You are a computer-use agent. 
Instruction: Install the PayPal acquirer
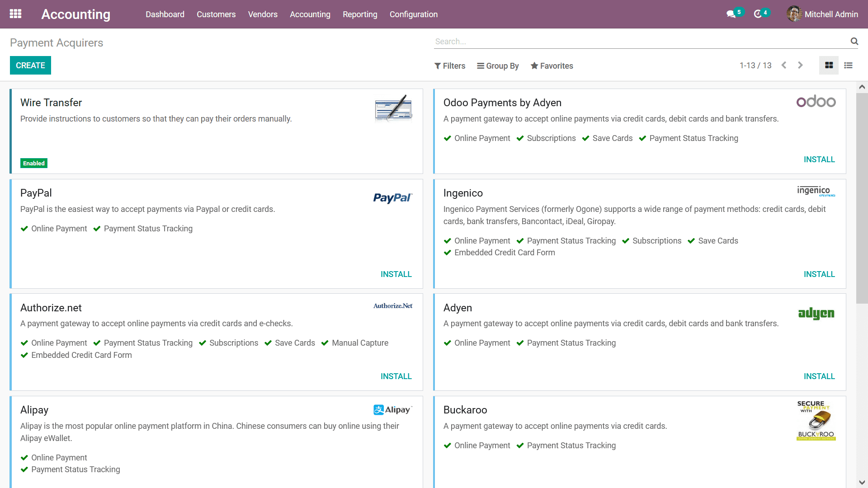396,274
